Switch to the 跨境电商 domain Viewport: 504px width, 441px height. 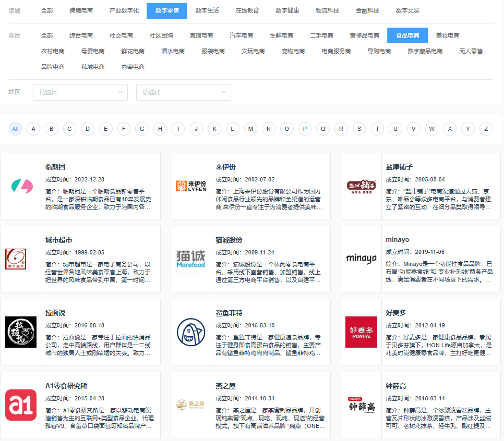[x=81, y=10]
